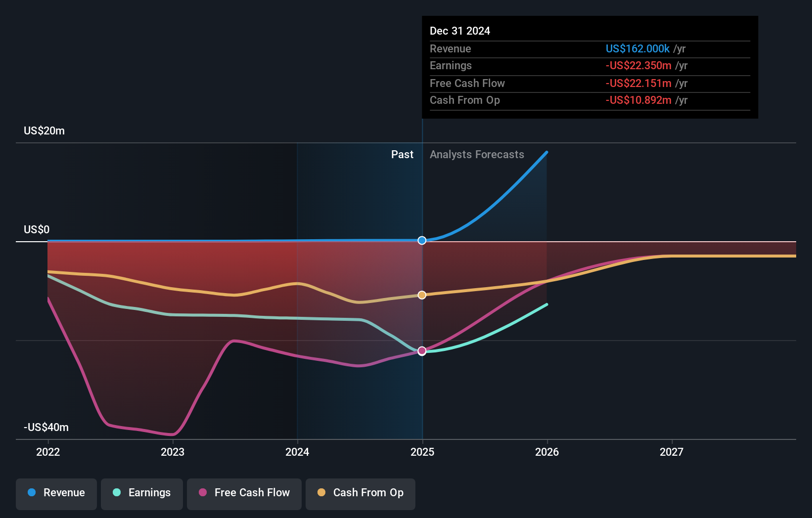Click the Analysts Forecasts label

click(477, 154)
